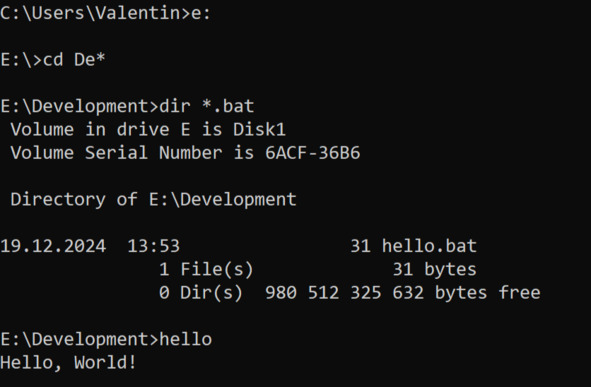Click the '31 bytes' total size text
This screenshot has width=591, height=387.
435,270
